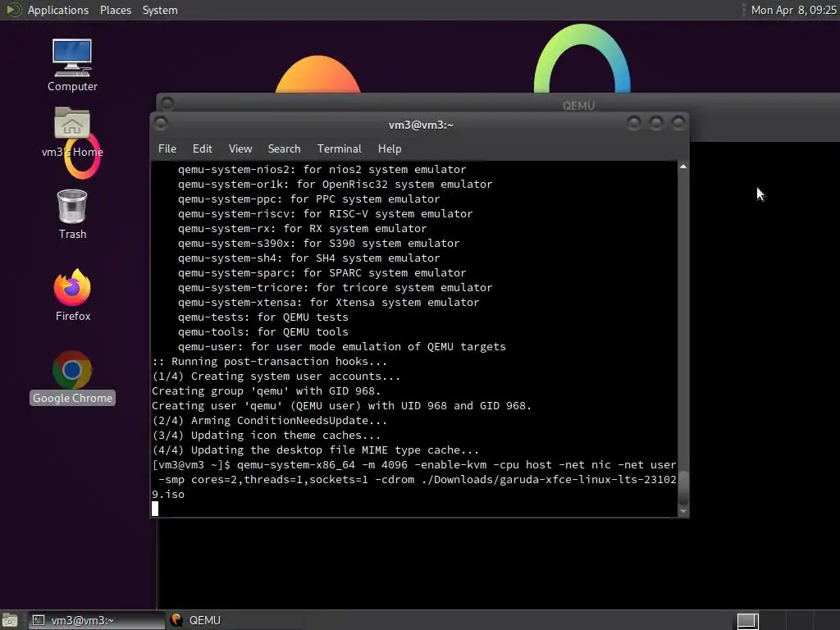
Task: Open the terminal View menu
Action: [240, 149]
